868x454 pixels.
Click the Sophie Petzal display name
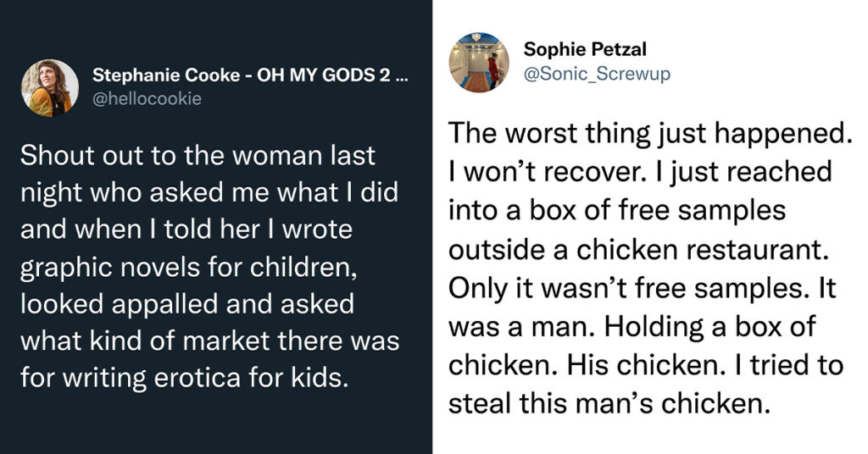pyautogui.click(x=585, y=49)
